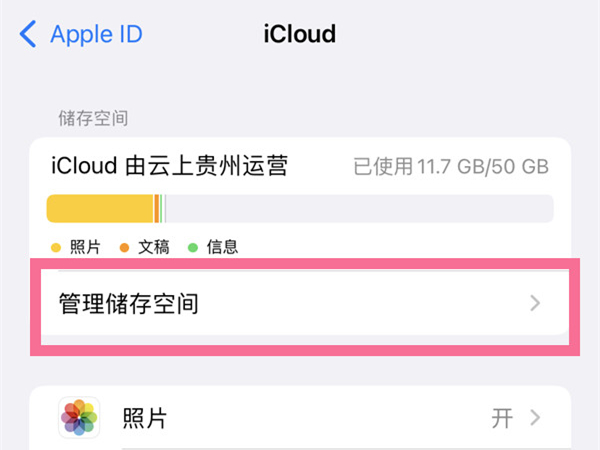The height and width of the screenshot is (450, 600).
Task: Click the gray unused portion of storage bar
Action: (360, 208)
